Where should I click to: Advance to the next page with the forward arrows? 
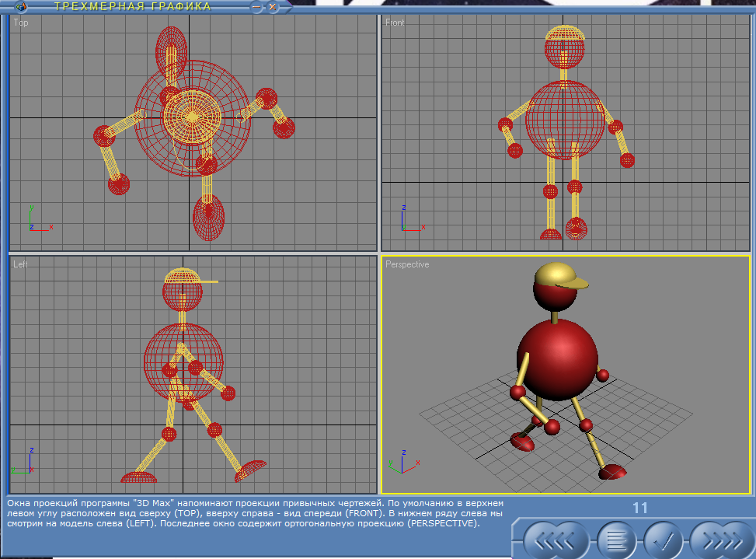click(722, 541)
